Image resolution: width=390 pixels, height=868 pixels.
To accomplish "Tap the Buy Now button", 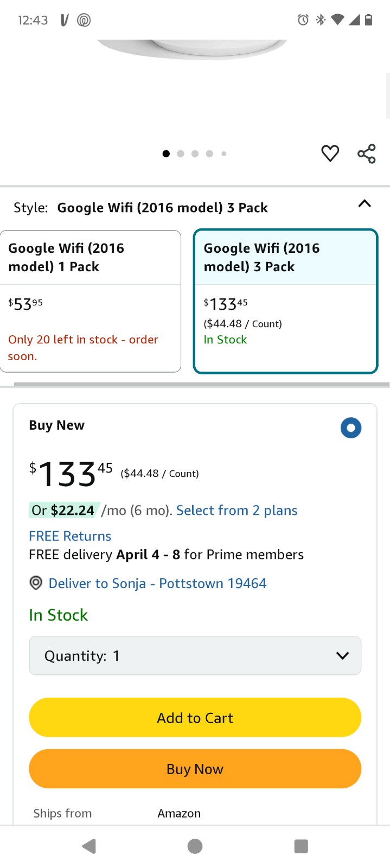I will tap(195, 769).
